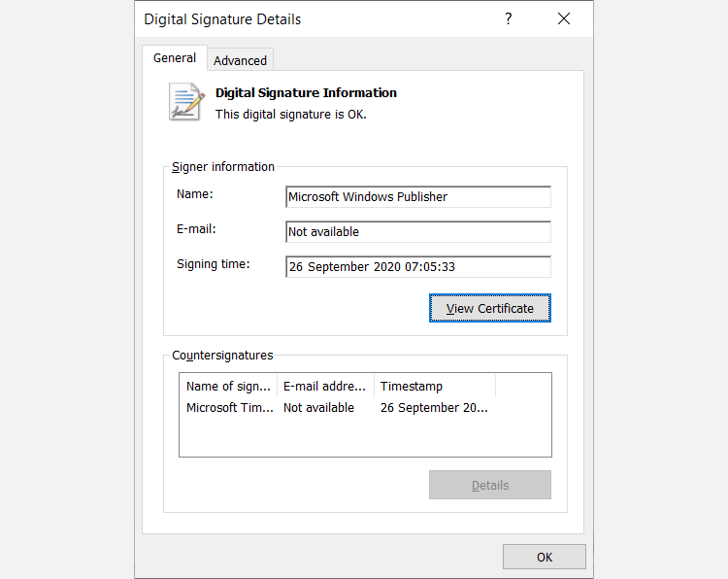Click the question mark help button
The height and width of the screenshot is (579, 728).
(508, 19)
